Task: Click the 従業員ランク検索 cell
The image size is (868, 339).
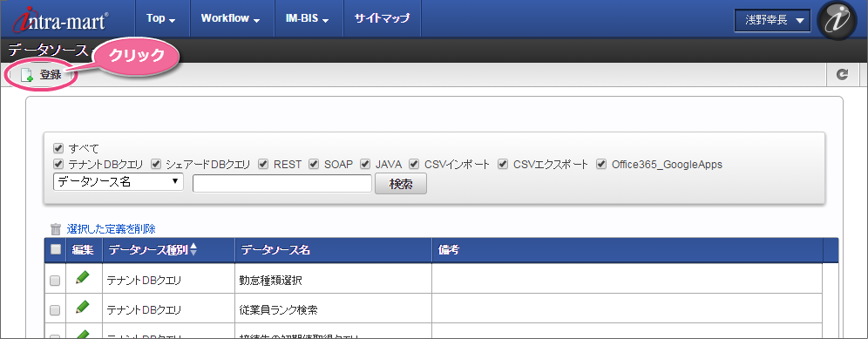Action: [x=333, y=308]
